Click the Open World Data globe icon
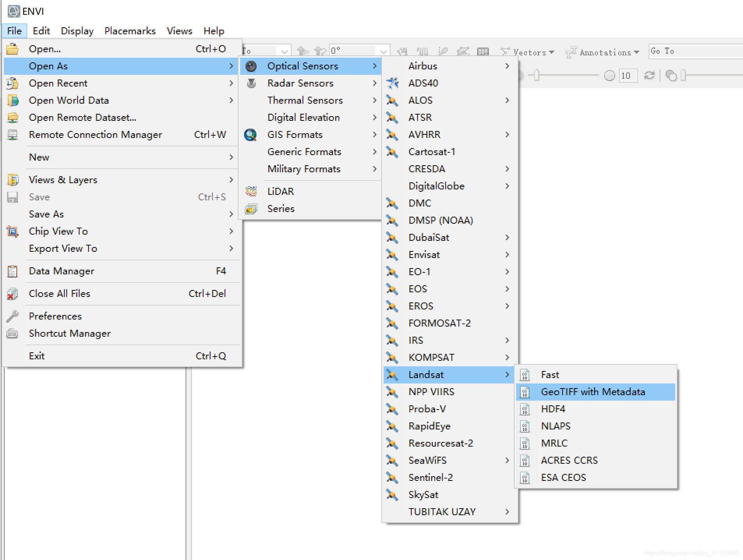This screenshot has height=560, width=743. click(12, 100)
